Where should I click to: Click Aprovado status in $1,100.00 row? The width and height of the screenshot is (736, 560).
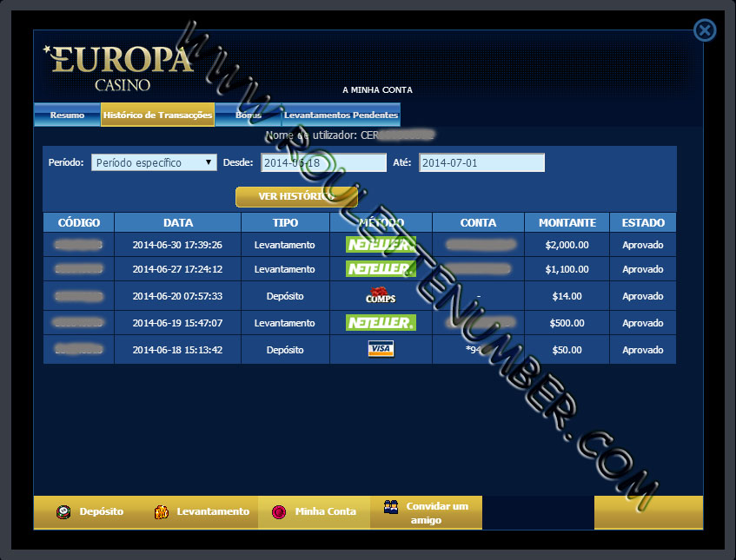643,269
